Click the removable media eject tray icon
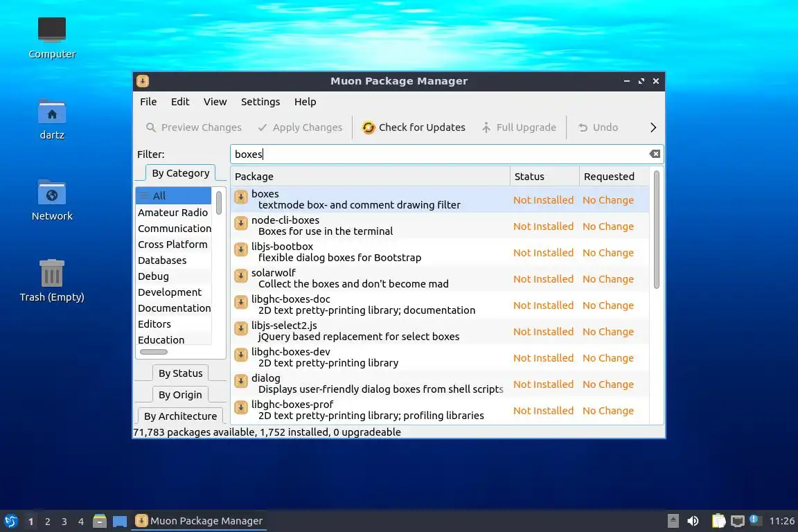 tap(673, 521)
